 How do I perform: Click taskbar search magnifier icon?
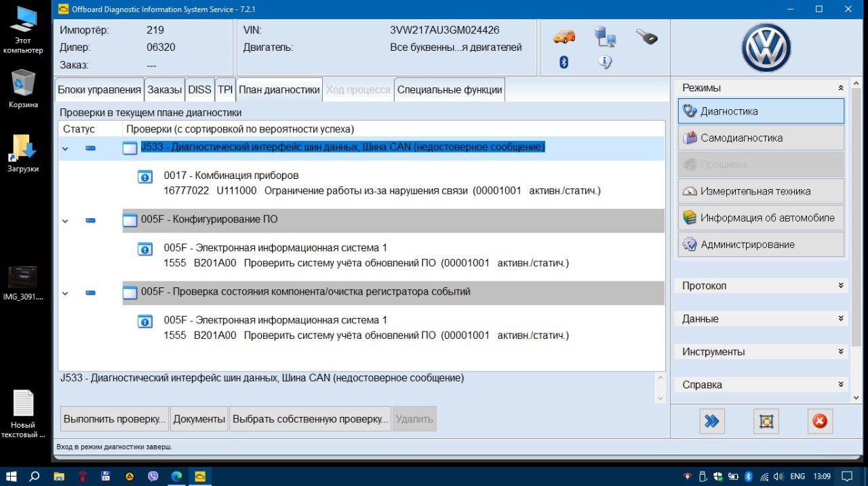pyautogui.click(x=35, y=477)
